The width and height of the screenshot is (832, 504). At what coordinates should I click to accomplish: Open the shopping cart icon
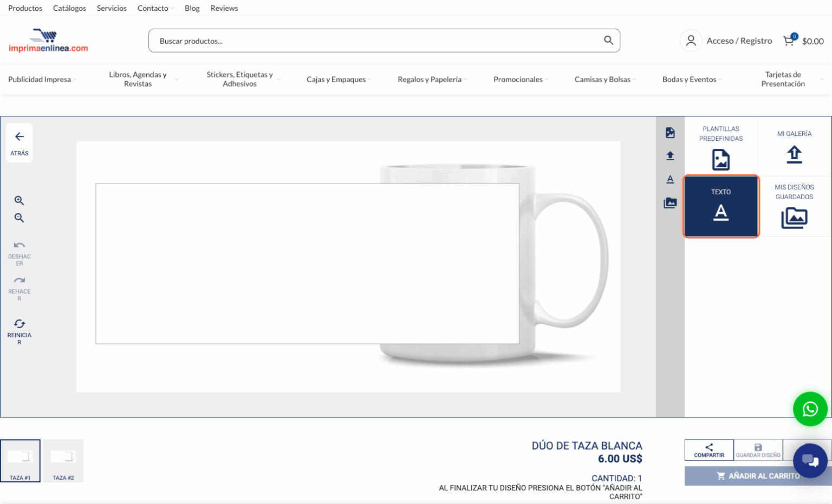[789, 41]
